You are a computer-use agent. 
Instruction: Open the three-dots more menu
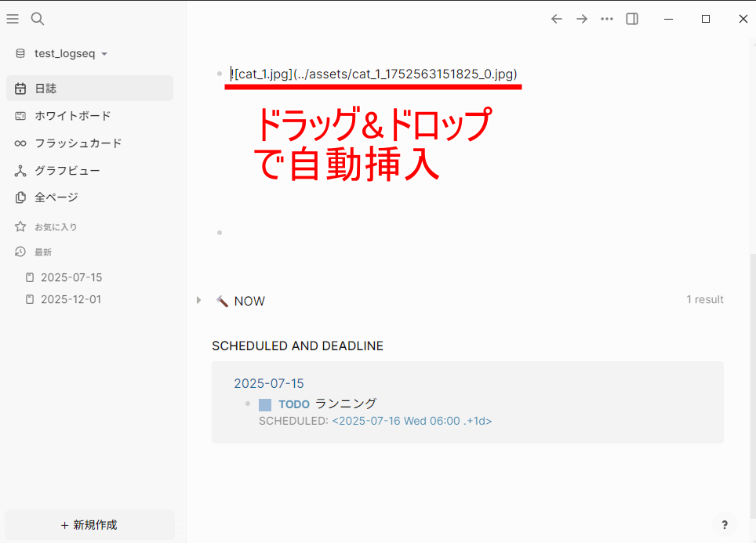(607, 19)
